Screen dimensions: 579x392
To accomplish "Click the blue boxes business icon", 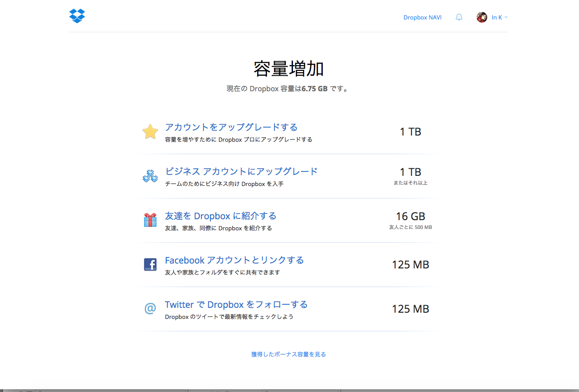I will (x=150, y=176).
